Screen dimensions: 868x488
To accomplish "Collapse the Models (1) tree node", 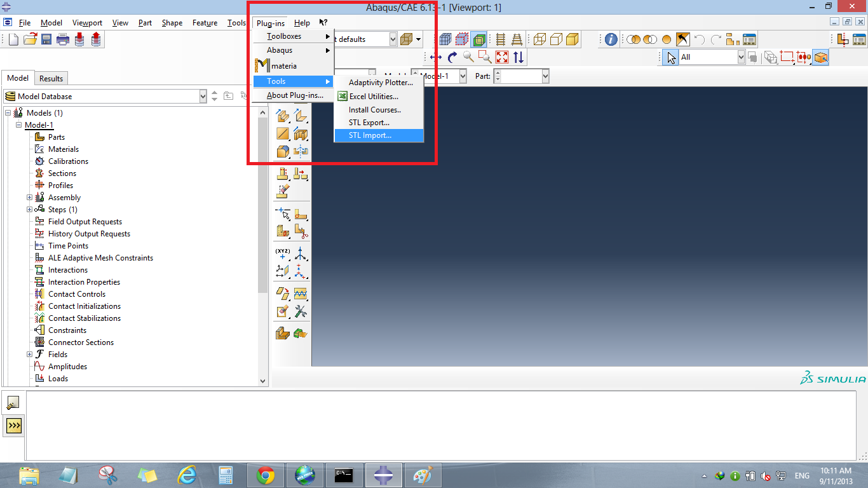I will (8, 113).
